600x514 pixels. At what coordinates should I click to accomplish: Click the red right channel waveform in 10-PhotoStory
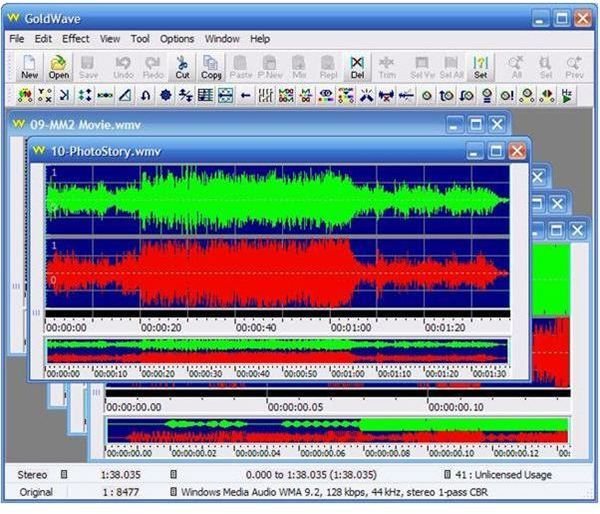point(277,273)
